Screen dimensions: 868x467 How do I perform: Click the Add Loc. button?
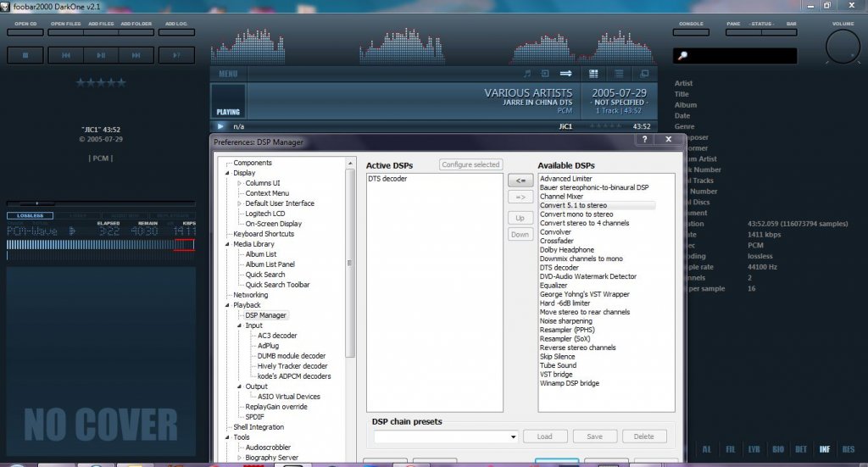coord(176,32)
